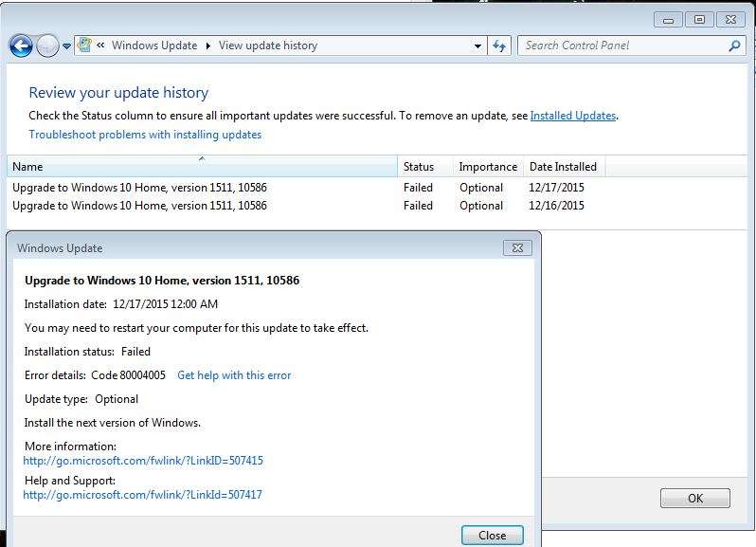Image resolution: width=756 pixels, height=547 pixels.
Task: Open the Installed Updates link
Action: tap(573, 116)
